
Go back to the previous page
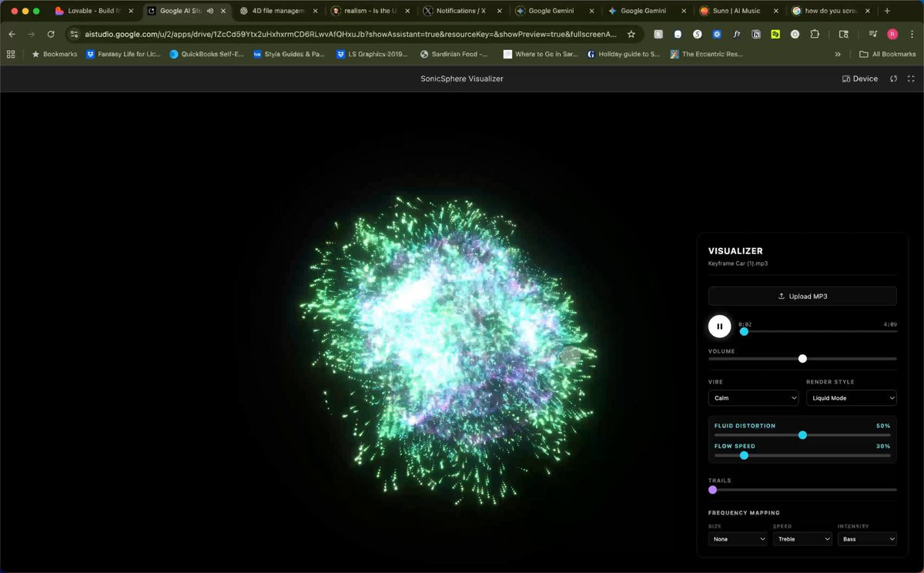click(12, 34)
